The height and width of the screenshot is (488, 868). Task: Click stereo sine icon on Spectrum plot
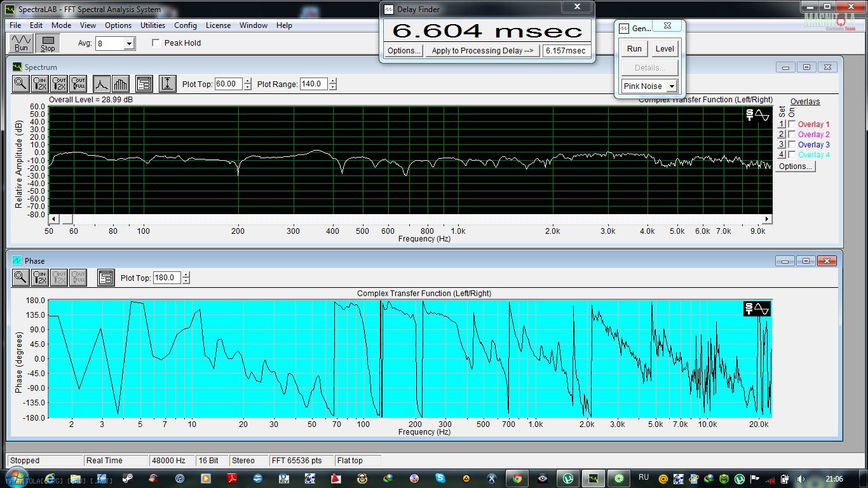pyautogui.click(x=757, y=115)
